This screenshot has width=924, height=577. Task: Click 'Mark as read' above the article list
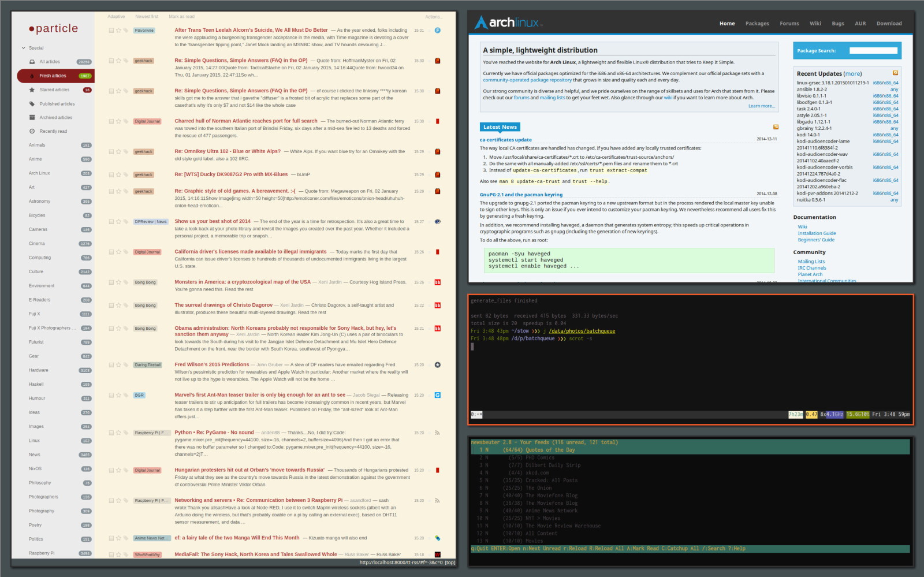181,17
